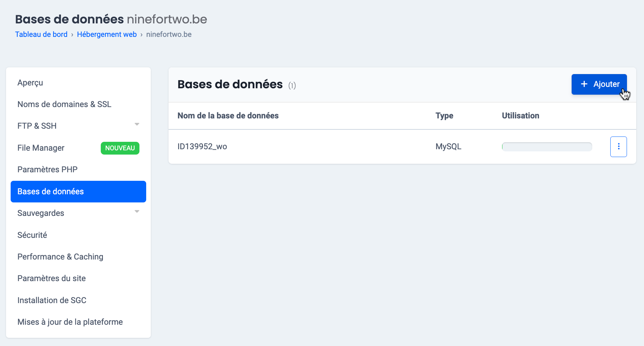Follow the Hébergement web breadcrumb link
644x346 pixels.
click(106, 34)
